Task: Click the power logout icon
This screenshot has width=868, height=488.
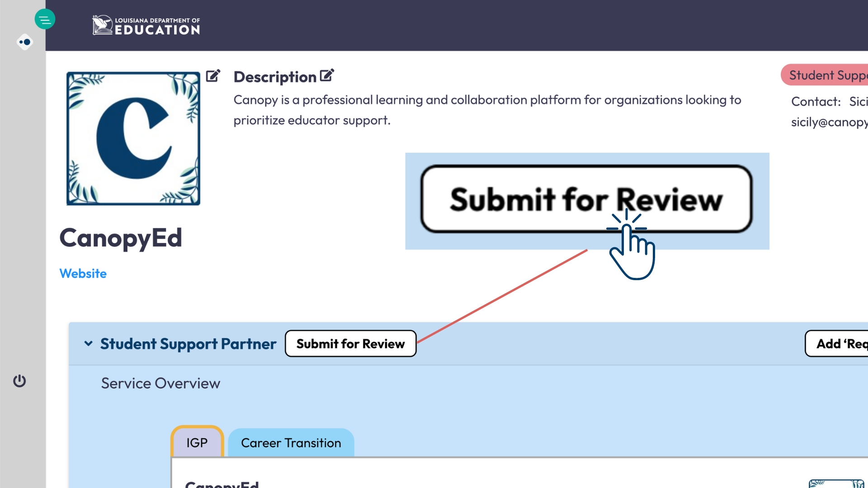Action: [19, 381]
